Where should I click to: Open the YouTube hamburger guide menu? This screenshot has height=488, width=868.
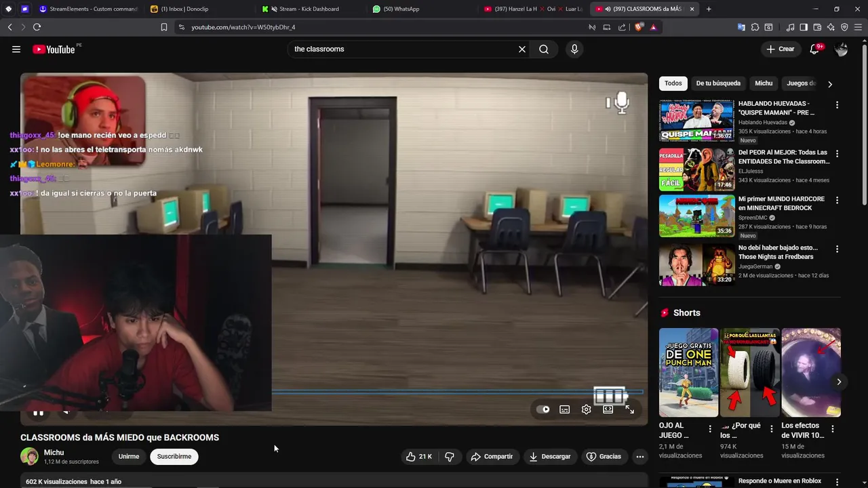(16, 49)
